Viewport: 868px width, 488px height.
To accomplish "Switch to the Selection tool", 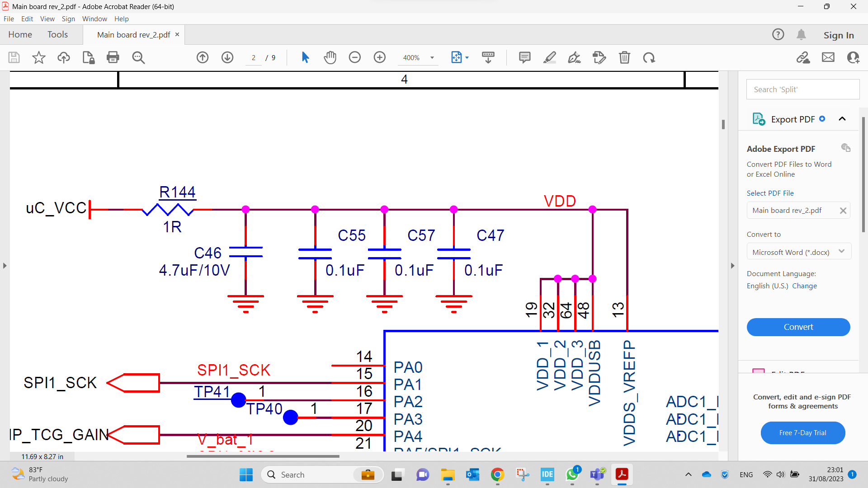I will coord(305,57).
